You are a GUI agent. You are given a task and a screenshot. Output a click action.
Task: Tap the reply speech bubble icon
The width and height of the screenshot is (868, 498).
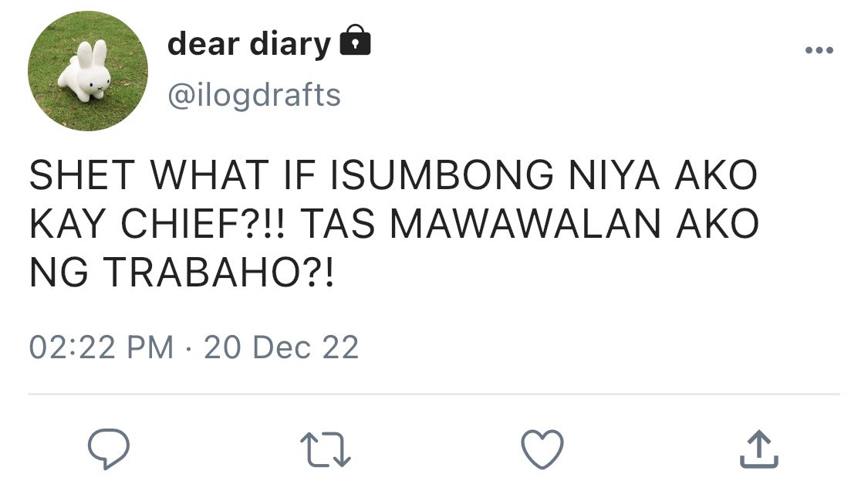pyautogui.click(x=109, y=449)
